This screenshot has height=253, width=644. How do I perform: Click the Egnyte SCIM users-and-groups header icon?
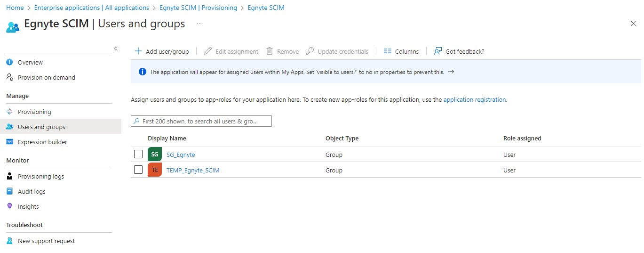(13, 26)
